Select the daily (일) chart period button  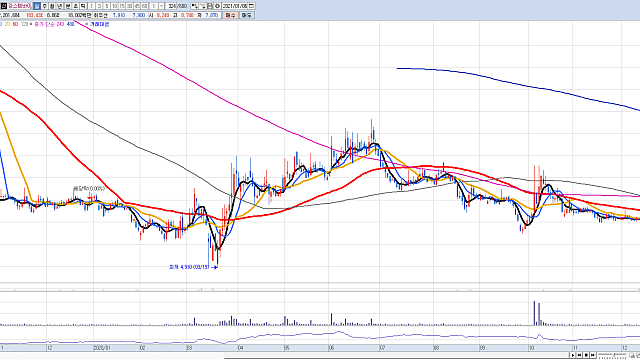pos(37,6)
